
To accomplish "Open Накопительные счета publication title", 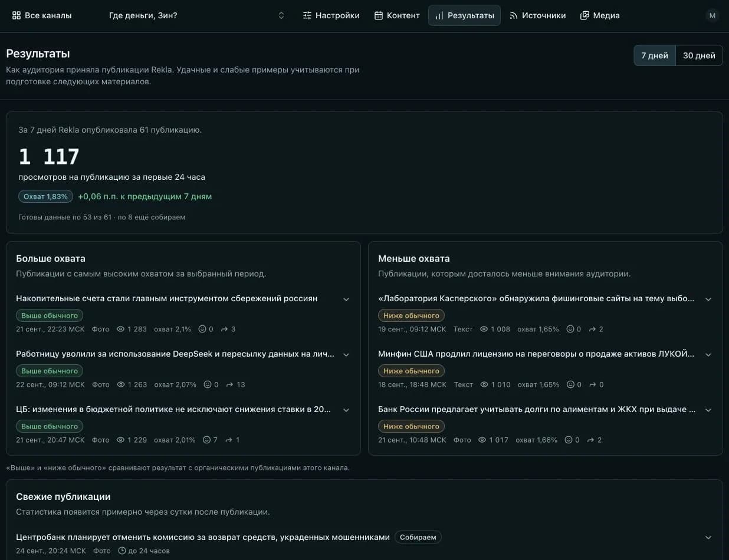I will pyautogui.click(x=167, y=298).
